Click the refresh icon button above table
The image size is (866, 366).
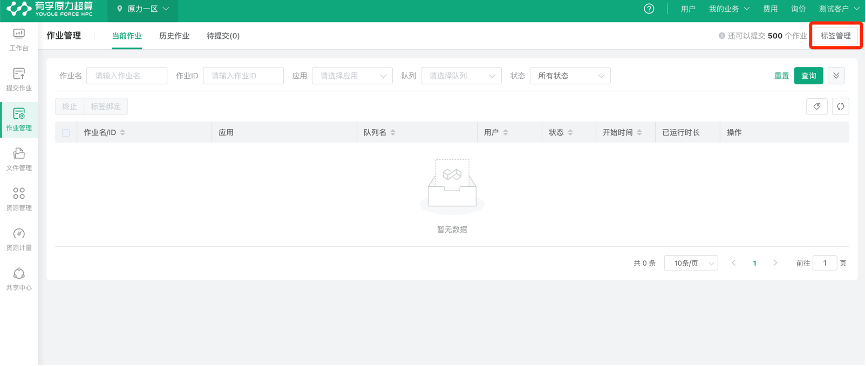pos(841,107)
